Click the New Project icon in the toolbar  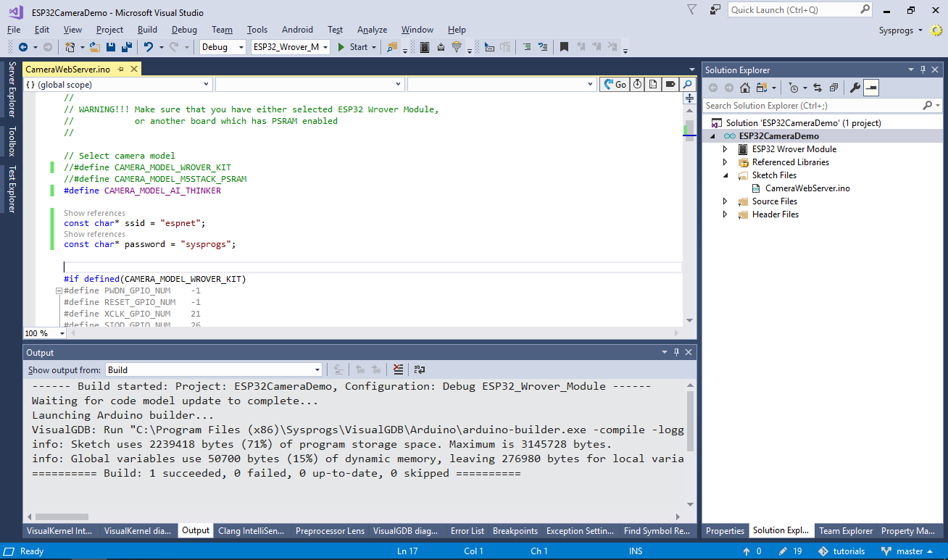[70, 47]
